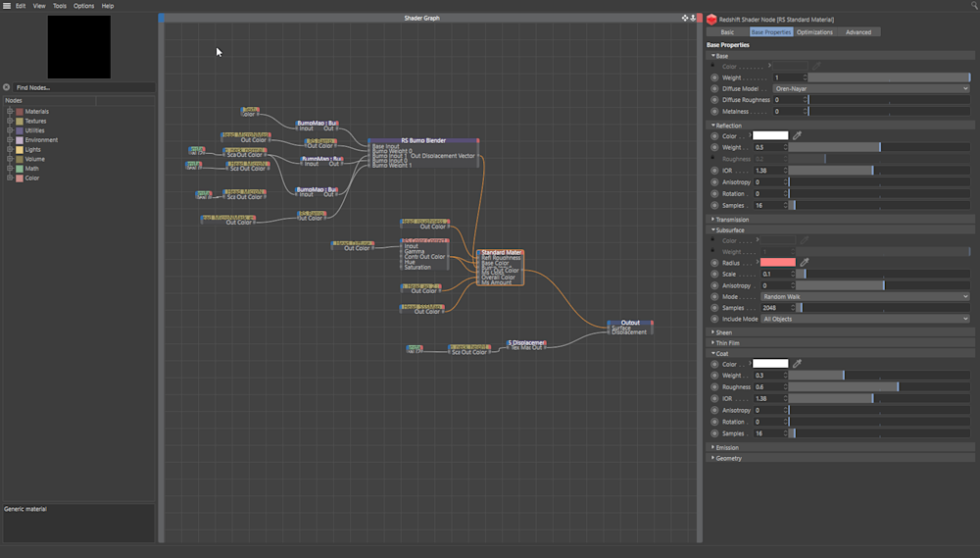Open the Tools menu
This screenshot has height=558, width=980.
[60, 6]
